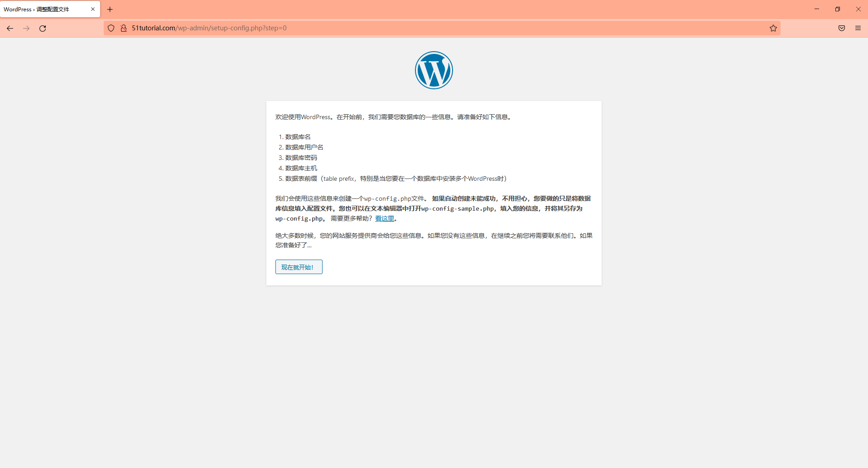Image resolution: width=868 pixels, height=468 pixels.
Task: Click the forward navigation arrow
Action: tap(26, 28)
